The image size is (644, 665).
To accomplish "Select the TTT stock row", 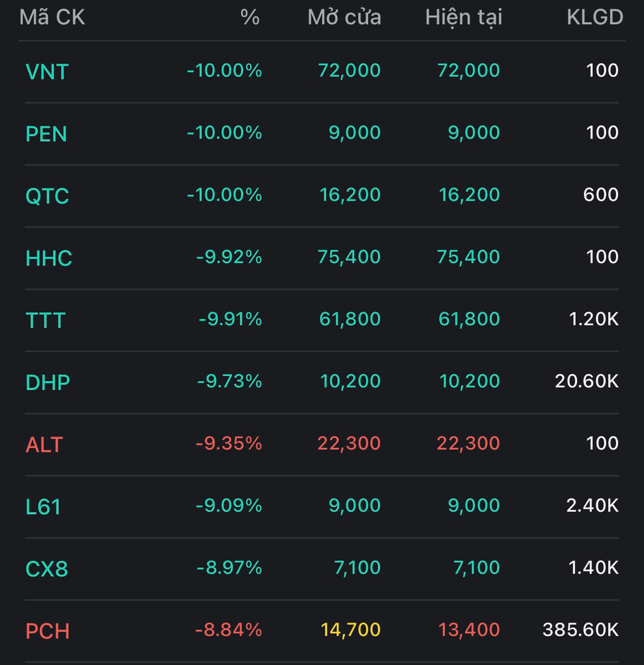I will [x=322, y=320].
